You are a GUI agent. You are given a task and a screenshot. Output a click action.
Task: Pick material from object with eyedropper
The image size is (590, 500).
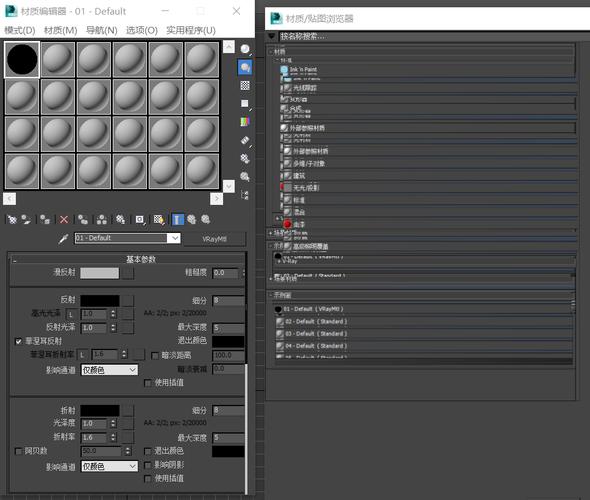tap(64, 239)
